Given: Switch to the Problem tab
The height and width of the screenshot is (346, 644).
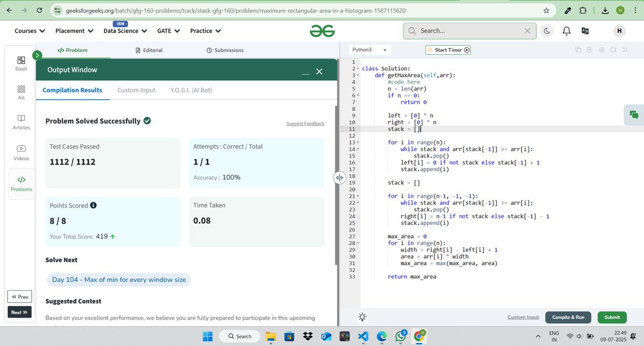Looking at the screenshot, I should pyautogui.click(x=72, y=50).
